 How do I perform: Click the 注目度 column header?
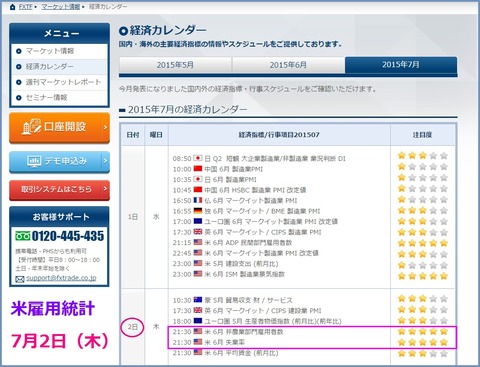422,135
